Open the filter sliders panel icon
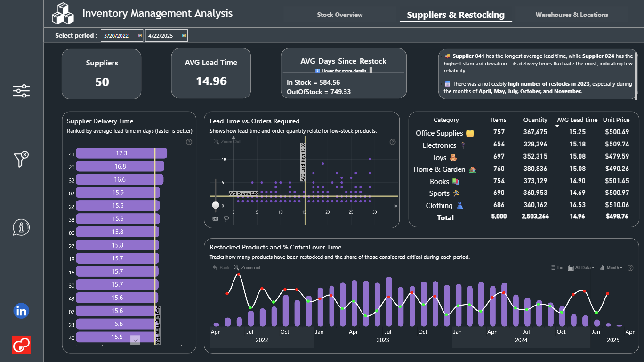Viewport: 644px width, 362px height. pos(21,91)
